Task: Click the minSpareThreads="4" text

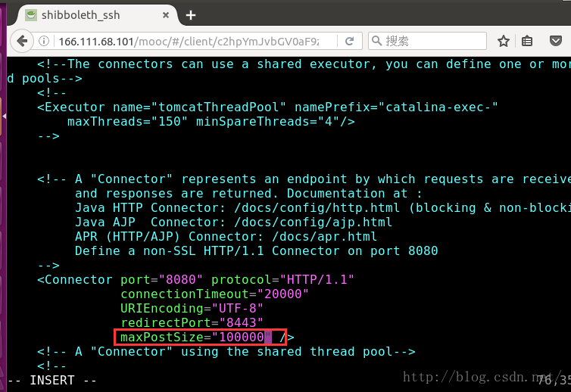Action: point(276,121)
